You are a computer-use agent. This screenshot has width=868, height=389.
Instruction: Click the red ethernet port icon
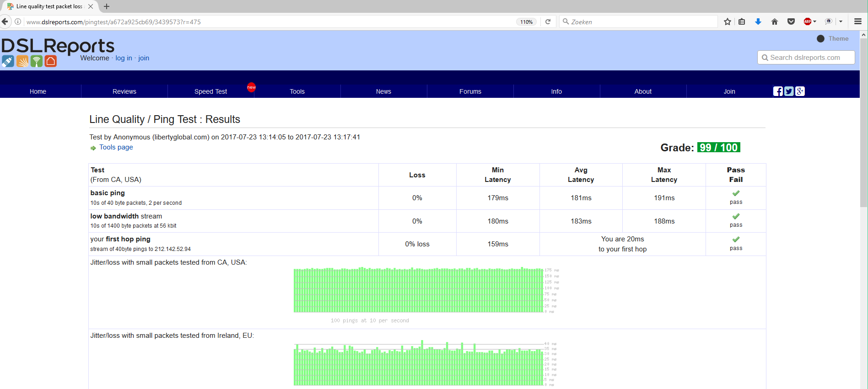pos(51,61)
